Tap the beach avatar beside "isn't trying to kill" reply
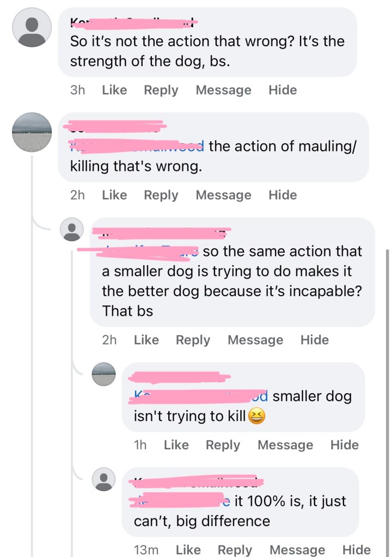 click(103, 375)
